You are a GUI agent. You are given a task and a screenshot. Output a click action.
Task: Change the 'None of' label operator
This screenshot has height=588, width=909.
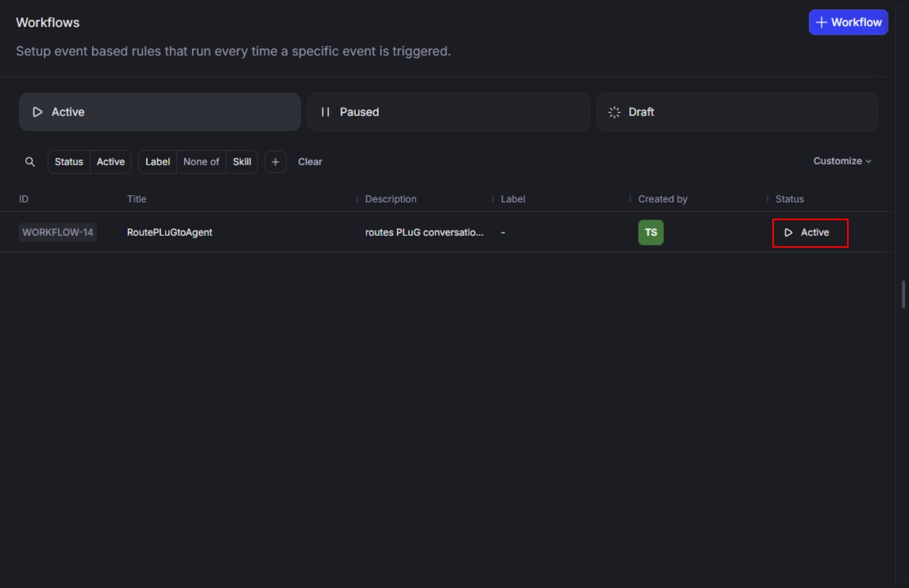pyautogui.click(x=201, y=162)
